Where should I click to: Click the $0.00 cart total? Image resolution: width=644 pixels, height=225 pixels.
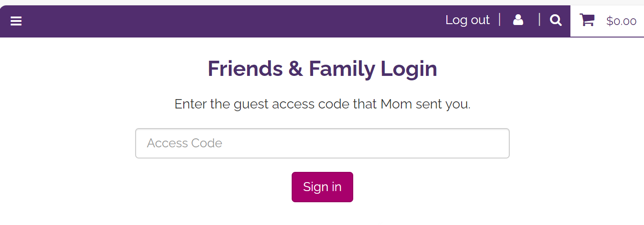(x=621, y=21)
